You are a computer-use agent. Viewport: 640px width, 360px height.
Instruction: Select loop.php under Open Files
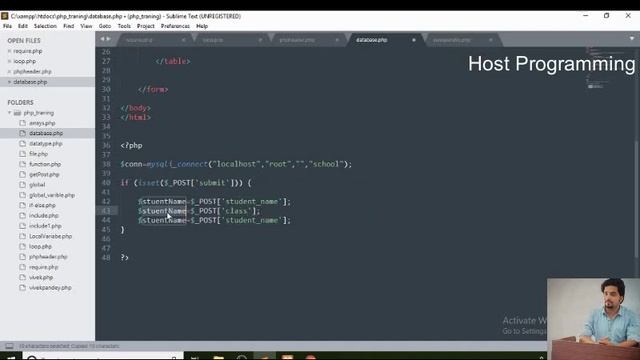point(24,61)
